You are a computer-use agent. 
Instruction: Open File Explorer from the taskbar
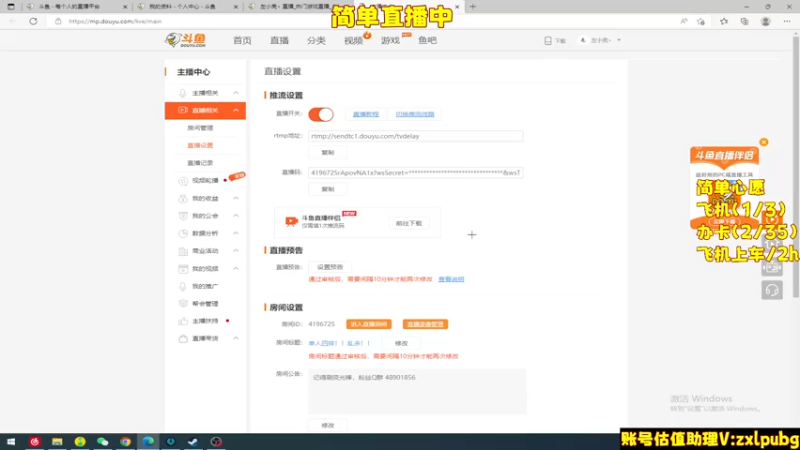click(57, 441)
